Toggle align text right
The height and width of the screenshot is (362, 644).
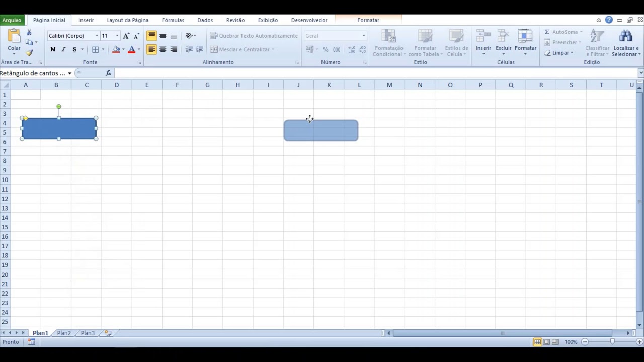(x=174, y=49)
